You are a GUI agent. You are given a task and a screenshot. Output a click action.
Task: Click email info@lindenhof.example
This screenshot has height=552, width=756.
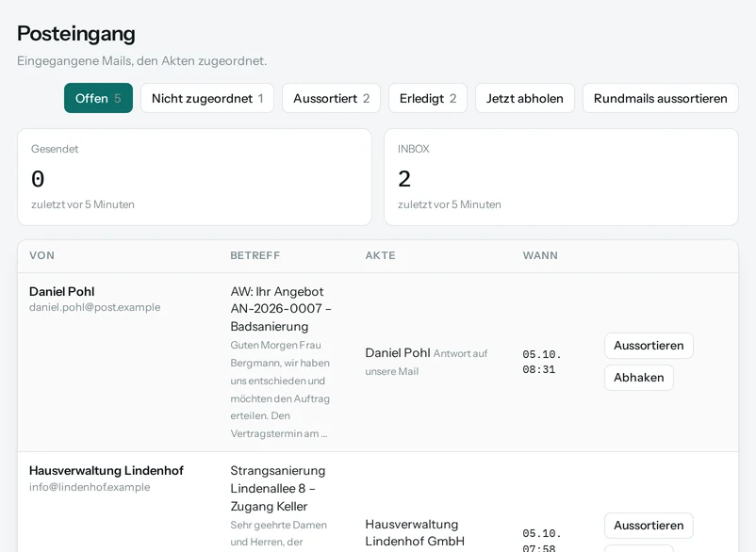tap(90, 487)
